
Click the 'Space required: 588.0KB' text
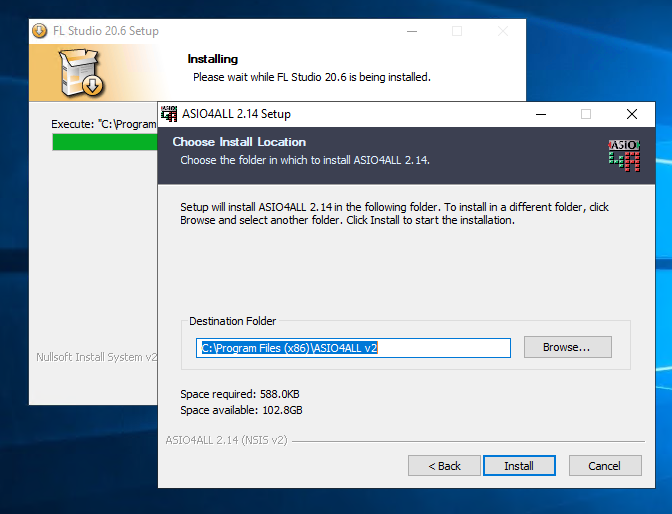pos(240,394)
